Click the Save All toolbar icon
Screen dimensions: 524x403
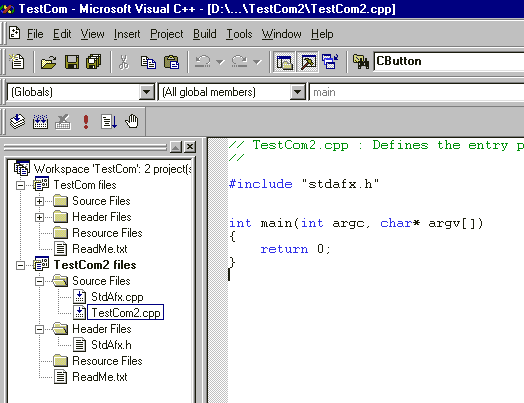coord(94,62)
